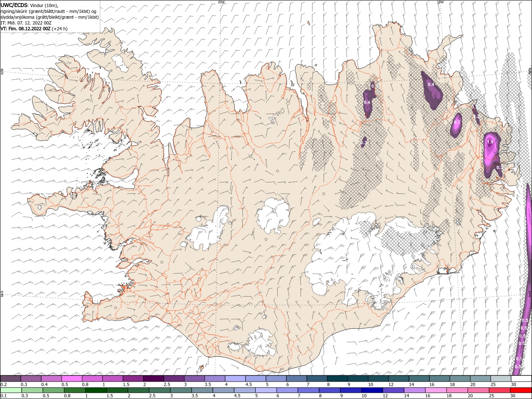Pick lower legend swatch starting at 2
The width and height of the screenshot is (532, 399).
tap(138, 390)
